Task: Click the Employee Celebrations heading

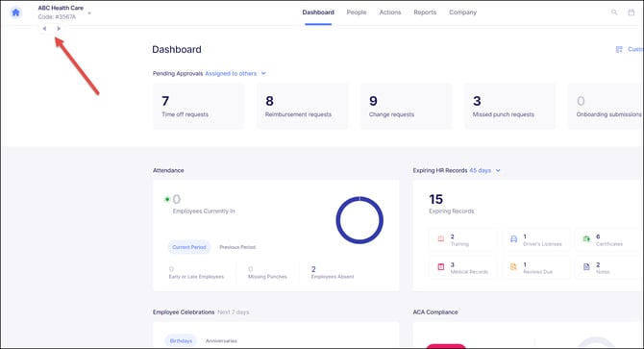Action: 184,312
